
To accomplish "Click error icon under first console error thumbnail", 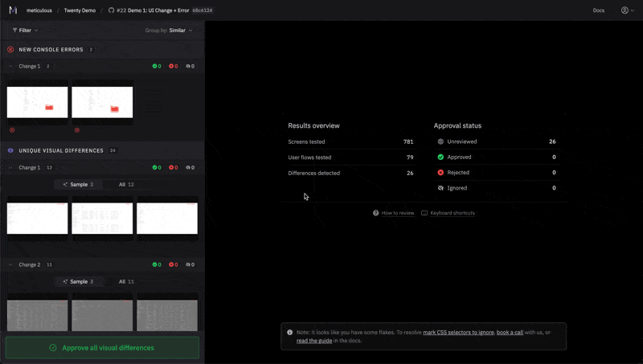I will (12, 130).
